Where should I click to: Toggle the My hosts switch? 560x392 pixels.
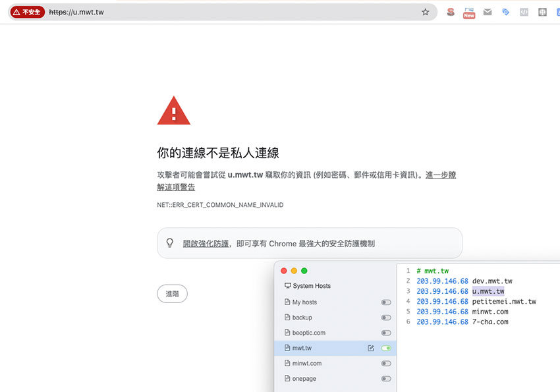tap(386, 302)
